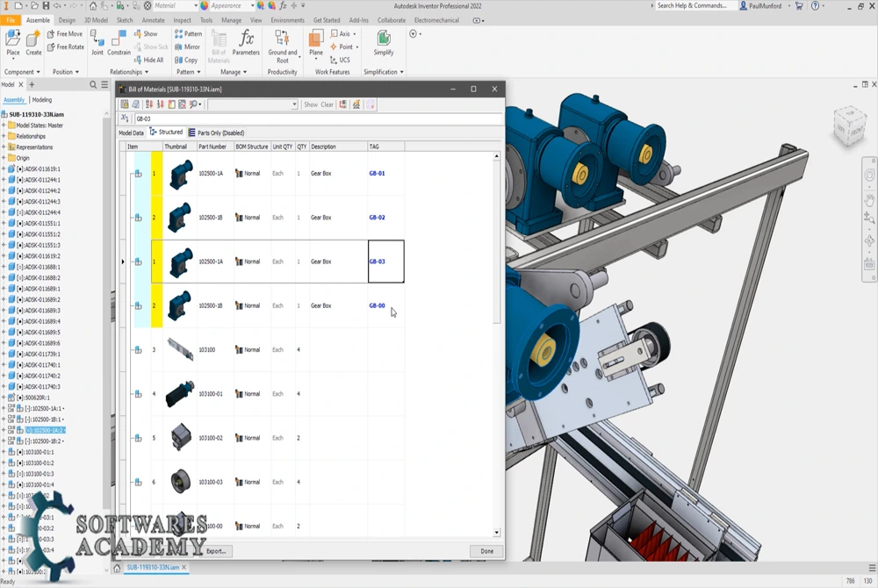Select the GB-02 TAG cell
The height and width of the screenshot is (588, 878).
385,218
